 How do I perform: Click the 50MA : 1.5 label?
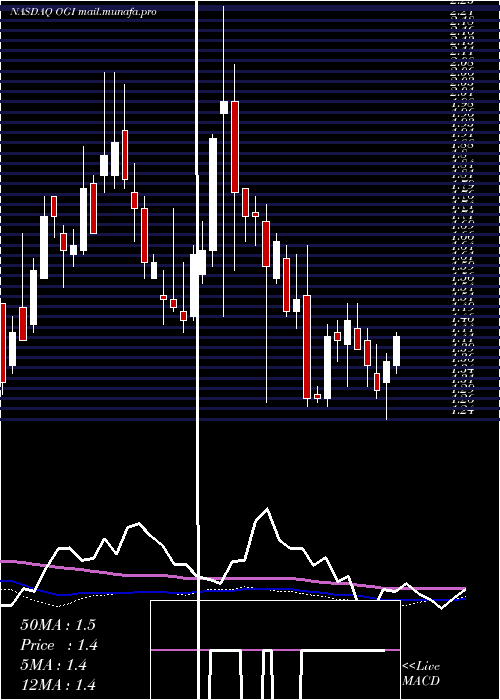(x=58, y=625)
